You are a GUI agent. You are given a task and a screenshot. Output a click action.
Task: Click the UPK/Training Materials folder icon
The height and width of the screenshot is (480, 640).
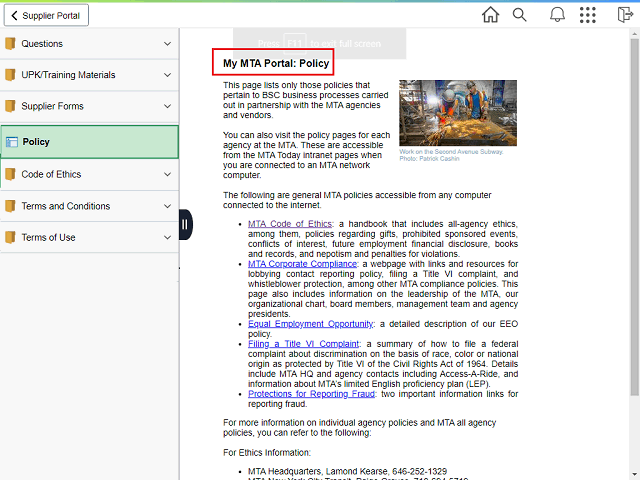pos(10,75)
